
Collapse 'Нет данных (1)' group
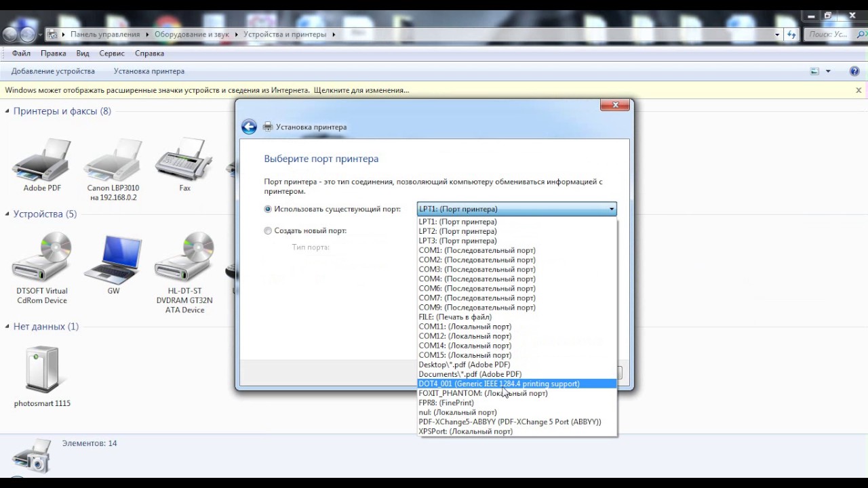(7, 327)
